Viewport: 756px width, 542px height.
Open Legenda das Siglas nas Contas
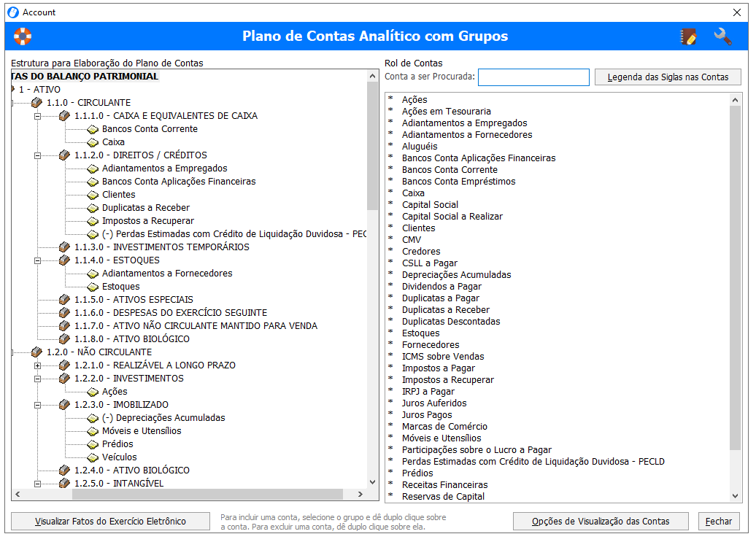click(668, 77)
